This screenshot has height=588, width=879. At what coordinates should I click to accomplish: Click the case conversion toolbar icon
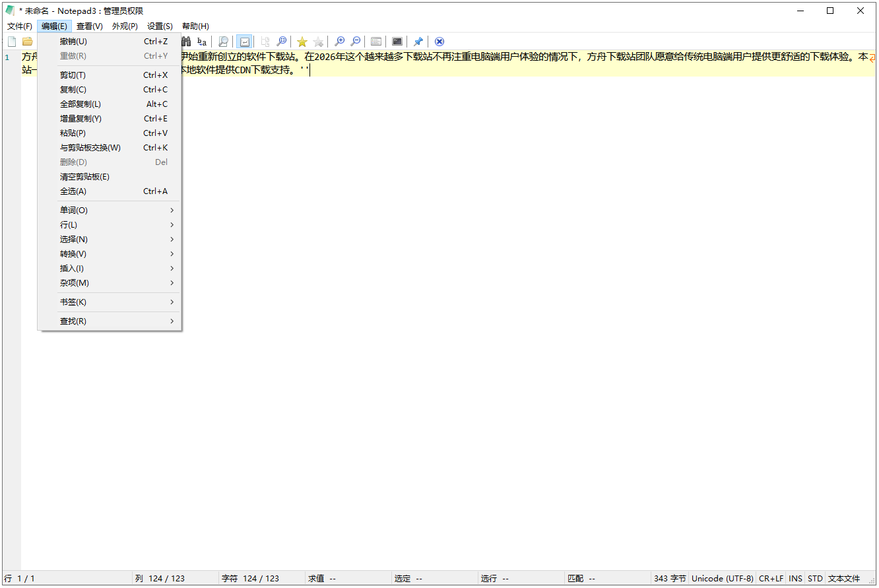pyautogui.click(x=201, y=41)
